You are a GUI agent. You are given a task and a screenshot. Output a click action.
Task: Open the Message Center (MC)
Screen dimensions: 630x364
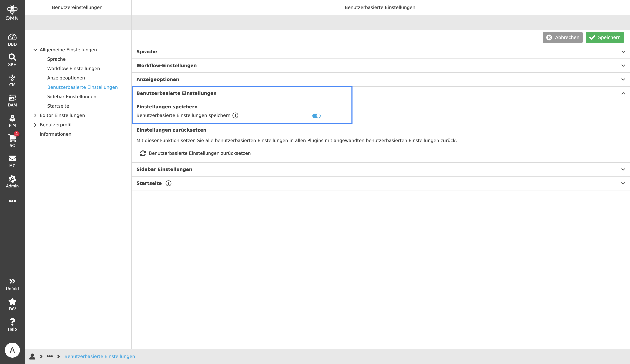(12, 161)
